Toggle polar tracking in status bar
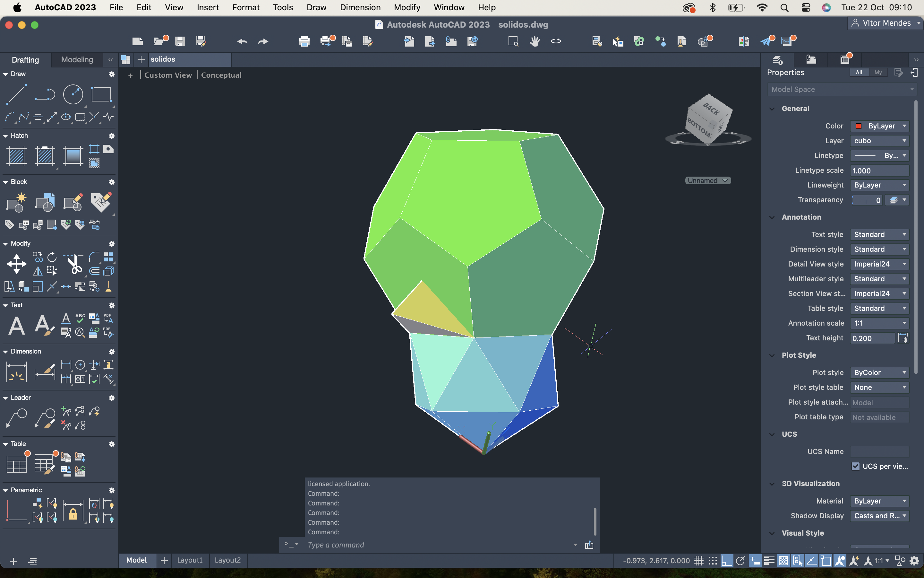 coord(740,561)
